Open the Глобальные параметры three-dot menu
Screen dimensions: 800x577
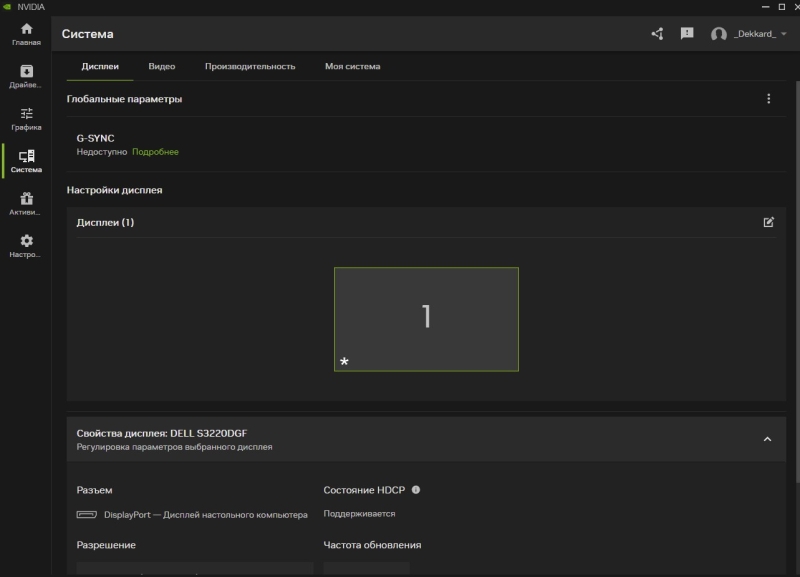(x=768, y=98)
